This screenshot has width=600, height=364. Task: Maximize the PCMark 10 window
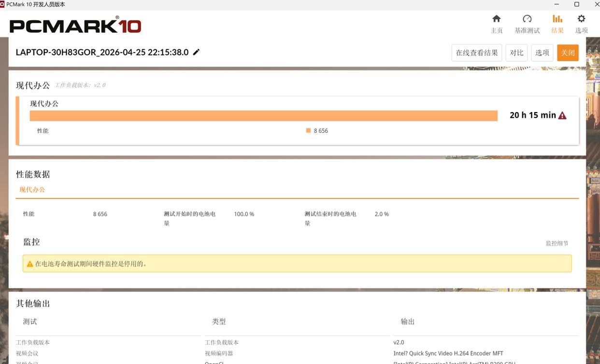coord(576,4)
